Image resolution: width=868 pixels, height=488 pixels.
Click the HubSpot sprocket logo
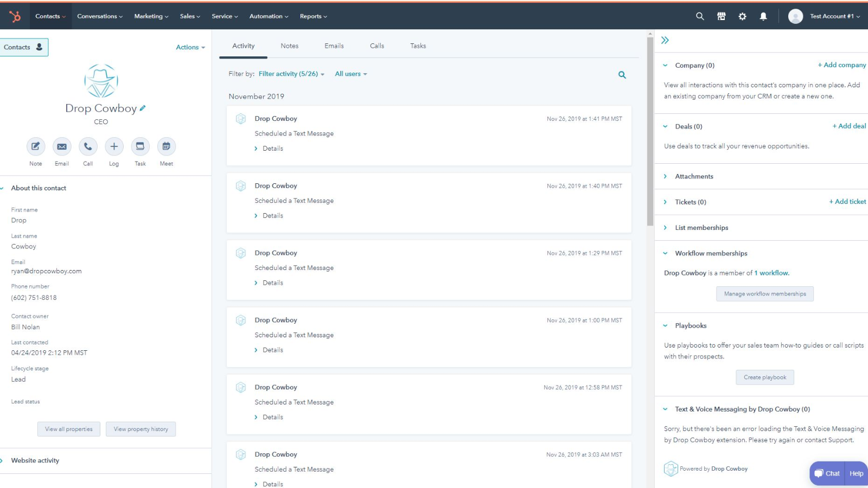15,16
